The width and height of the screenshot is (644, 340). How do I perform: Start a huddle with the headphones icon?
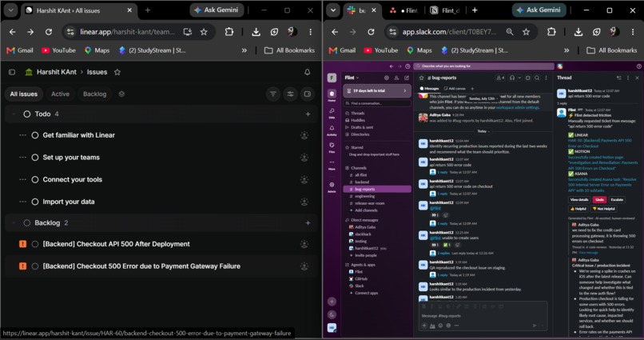click(x=511, y=78)
